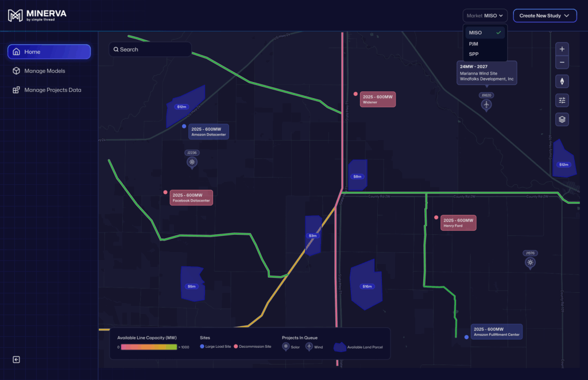Expand the Create New Study dropdown
The width and height of the screenshot is (588, 380).
(x=544, y=15)
